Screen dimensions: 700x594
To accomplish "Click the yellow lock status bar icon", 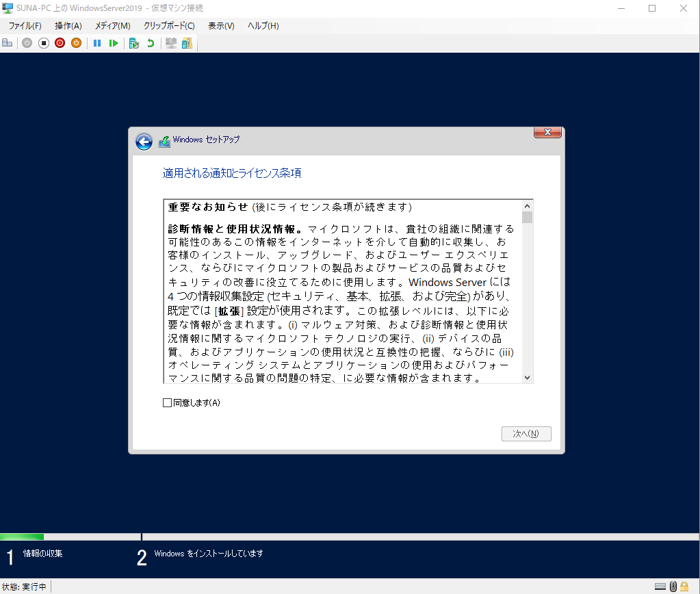I will tap(684, 586).
